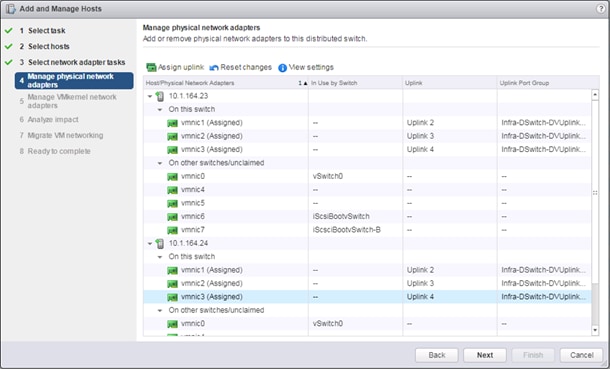Click the NIC icon of vmnic0 under 10.1.164.24
This screenshot has width=610, height=369.
(172, 324)
